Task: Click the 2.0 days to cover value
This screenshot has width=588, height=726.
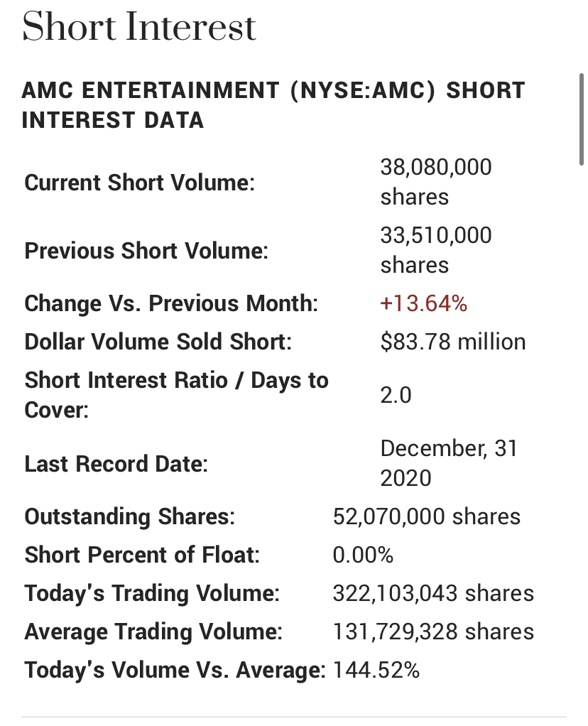Action: (396, 395)
